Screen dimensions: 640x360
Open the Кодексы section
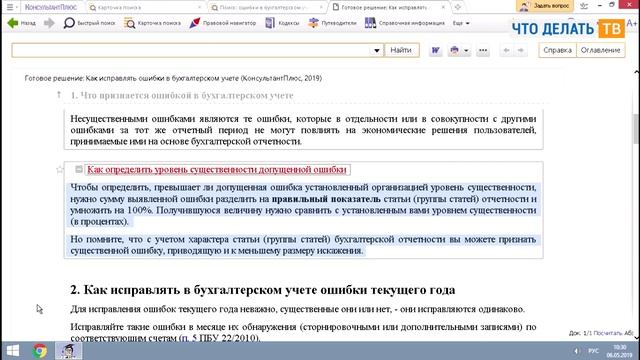(x=282, y=23)
